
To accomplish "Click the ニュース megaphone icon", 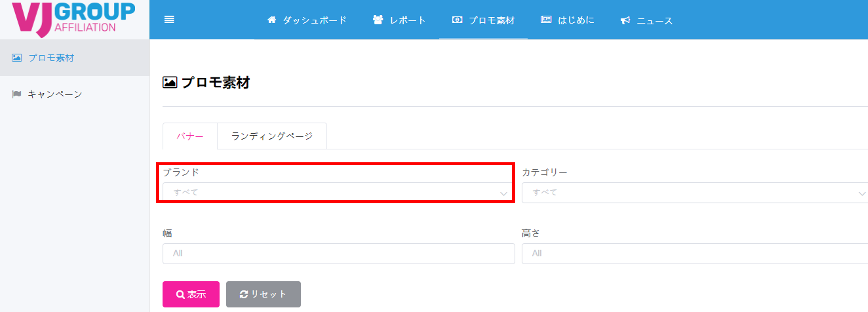I will pos(625,21).
